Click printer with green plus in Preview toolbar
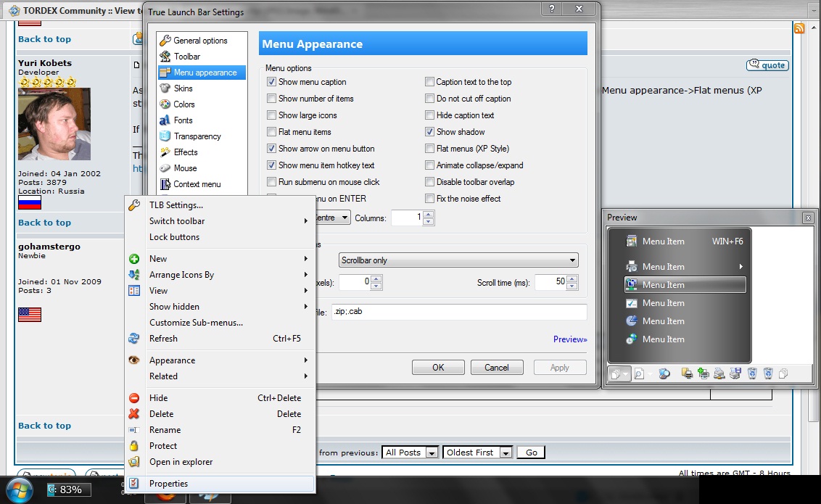The width and height of the screenshot is (821, 504). click(704, 373)
